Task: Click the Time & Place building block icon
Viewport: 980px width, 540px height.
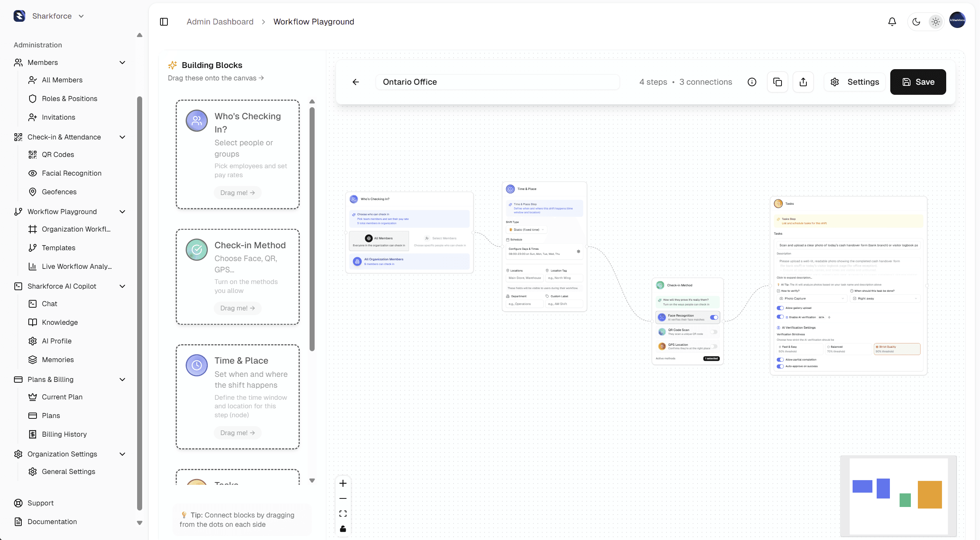Action: [x=197, y=365]
